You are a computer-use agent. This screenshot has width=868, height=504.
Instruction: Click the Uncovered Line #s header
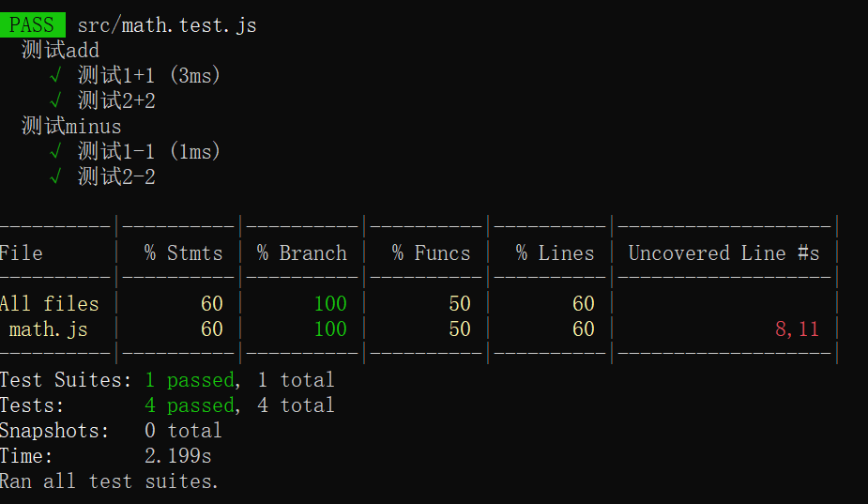[723, 253]
